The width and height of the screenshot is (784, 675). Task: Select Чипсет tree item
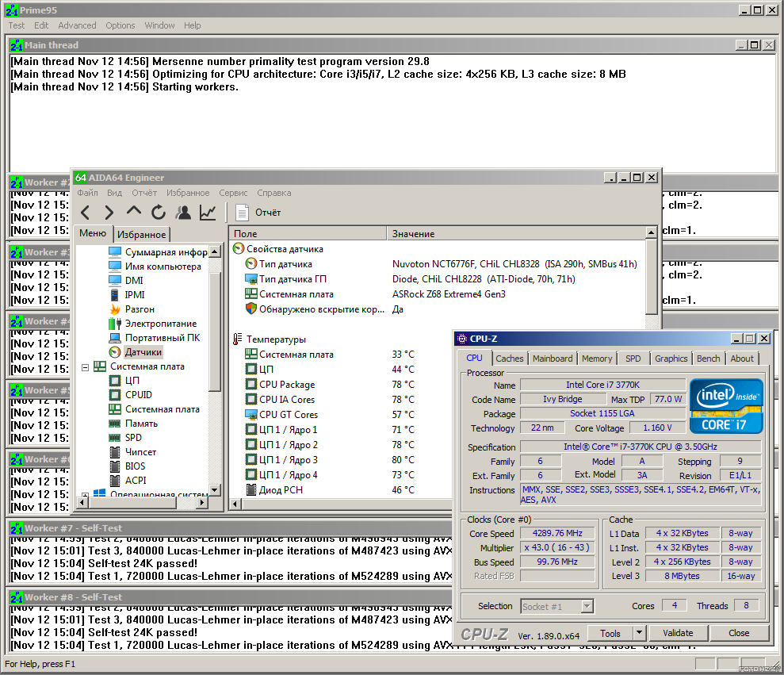click(x=132, y=452)
